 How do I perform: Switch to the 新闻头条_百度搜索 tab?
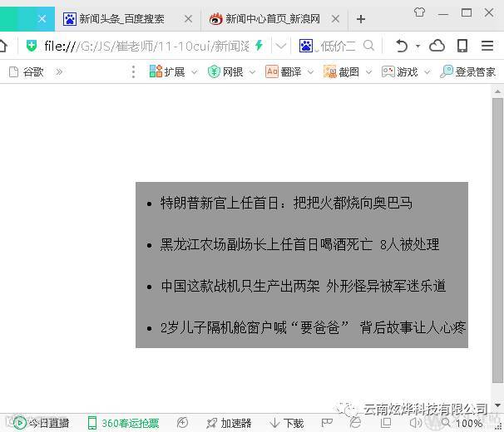tap(128, 19)
